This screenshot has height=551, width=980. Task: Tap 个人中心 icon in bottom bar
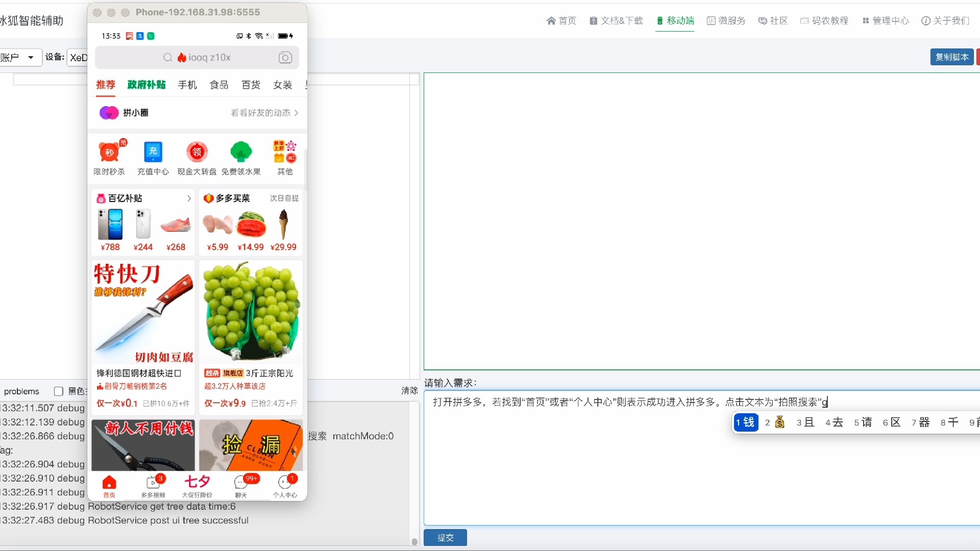coord(285,486)
